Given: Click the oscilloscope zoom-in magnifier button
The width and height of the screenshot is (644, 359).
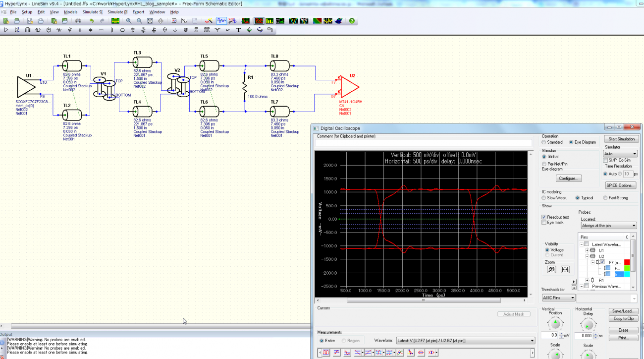Looking at the screenshot, I should point(551,269).
